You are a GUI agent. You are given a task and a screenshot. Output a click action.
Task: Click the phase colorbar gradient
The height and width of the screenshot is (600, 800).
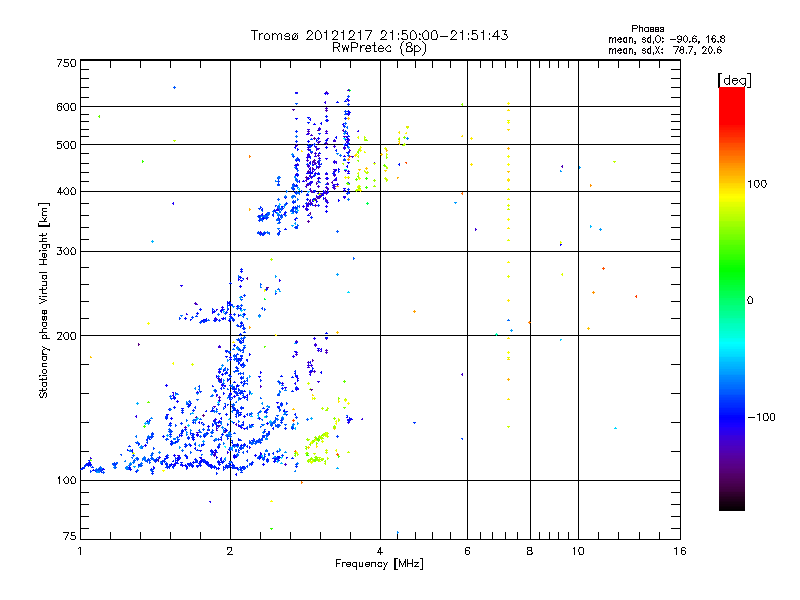[732, 298]
